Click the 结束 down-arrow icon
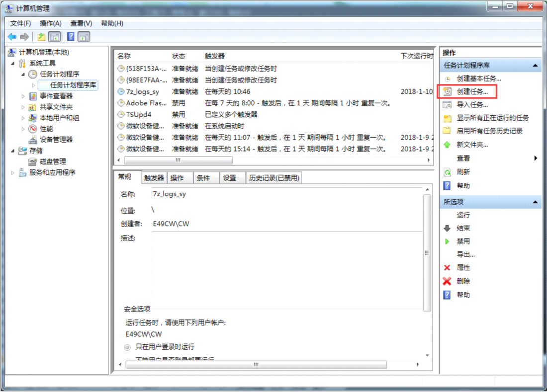 coord(447,228)
